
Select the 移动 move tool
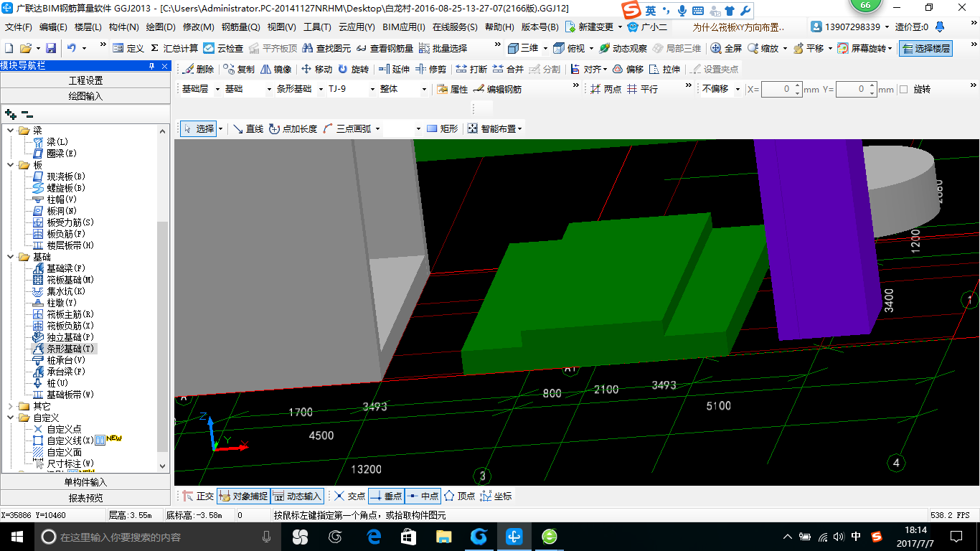pyautogui.click(x=316, y=69)
